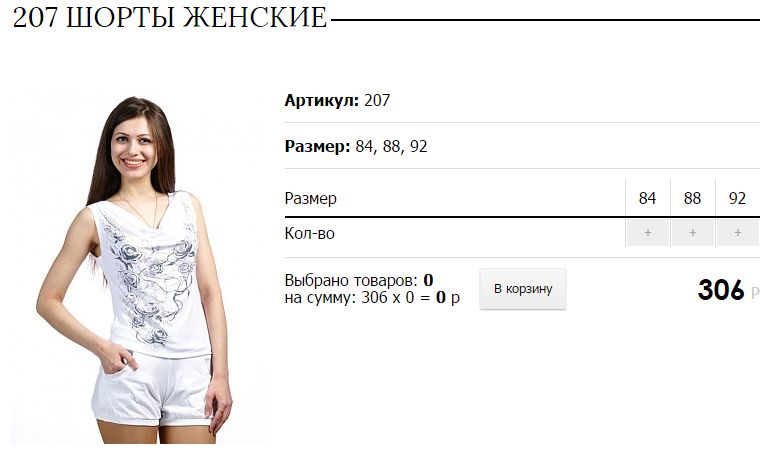Click the Размер row label in table

point(311,198)
